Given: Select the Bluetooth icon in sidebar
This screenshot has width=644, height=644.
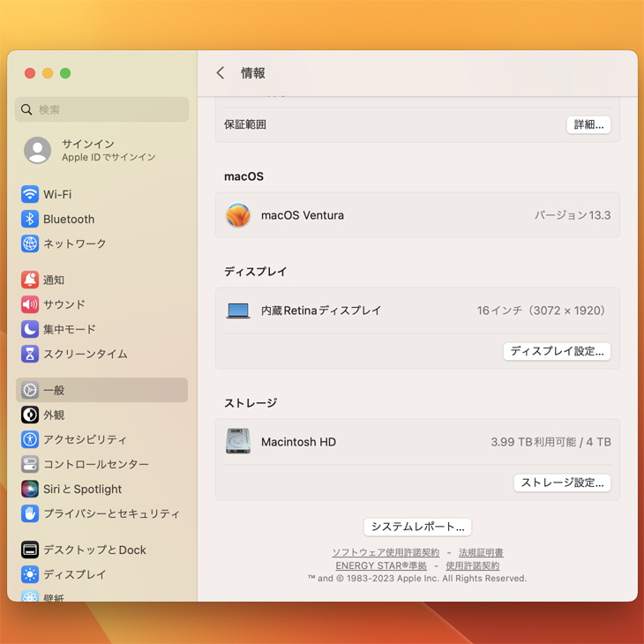Looking at the screenshot, I should [x=30, y=219].
